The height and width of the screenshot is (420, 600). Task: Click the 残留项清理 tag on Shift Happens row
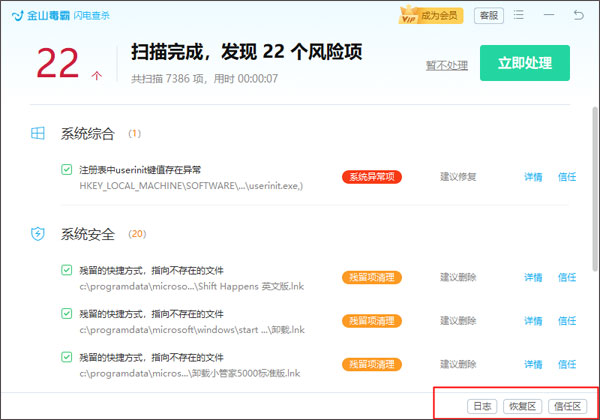coord(372,277)
